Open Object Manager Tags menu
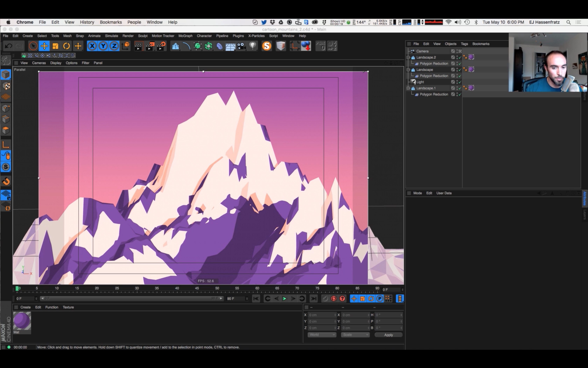 (x=464, y=44)
